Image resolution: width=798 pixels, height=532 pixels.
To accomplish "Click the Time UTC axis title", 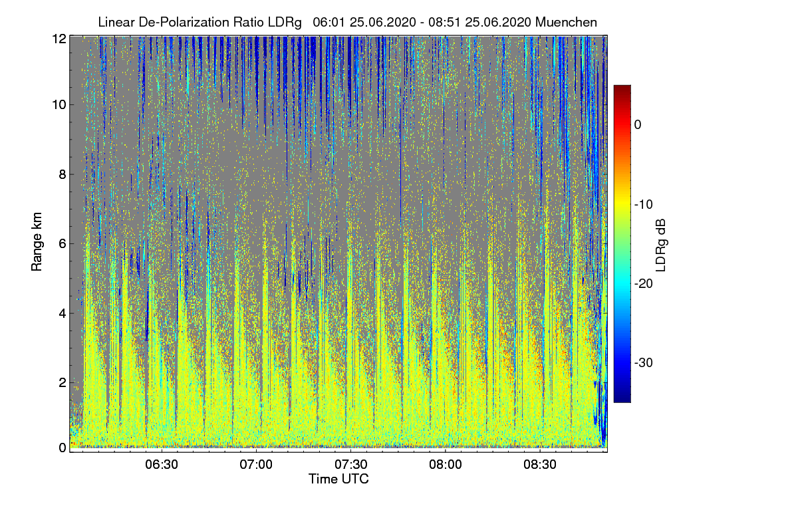I will point(338,479).
